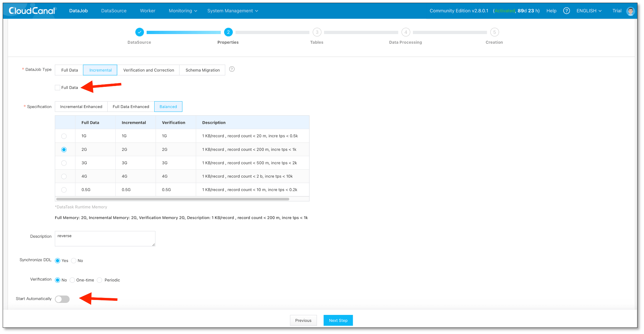The image size is (644, 334).
Task: Click the step 4 Data Processing circle
Action: 406,32
